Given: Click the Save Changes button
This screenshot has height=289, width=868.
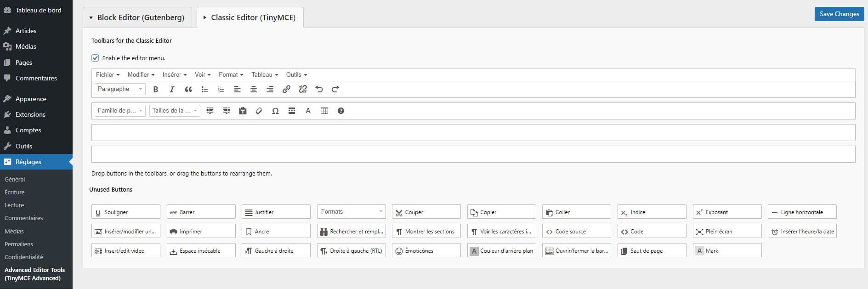Looking at the screenshot, I should (x=839, y=14).
